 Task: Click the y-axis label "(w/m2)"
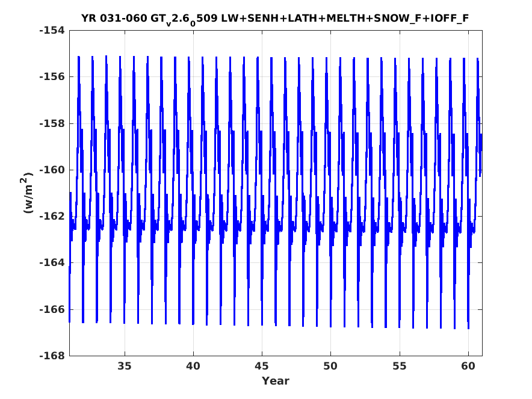click(x=28, y=193)
